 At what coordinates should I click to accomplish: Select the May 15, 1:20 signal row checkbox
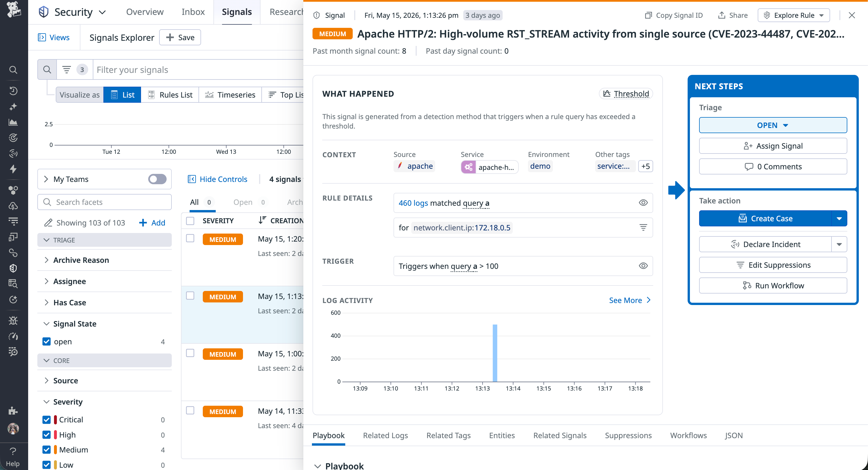[190, 238]
